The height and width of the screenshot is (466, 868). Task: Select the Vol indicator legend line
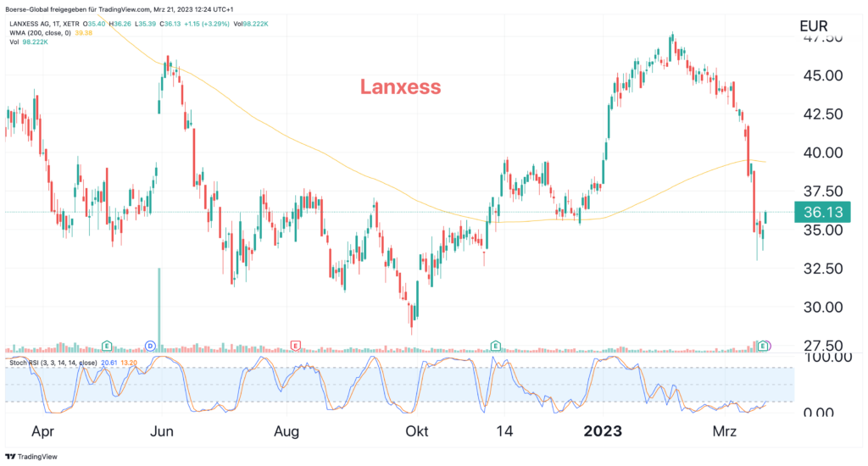click(x=29, y=42)
